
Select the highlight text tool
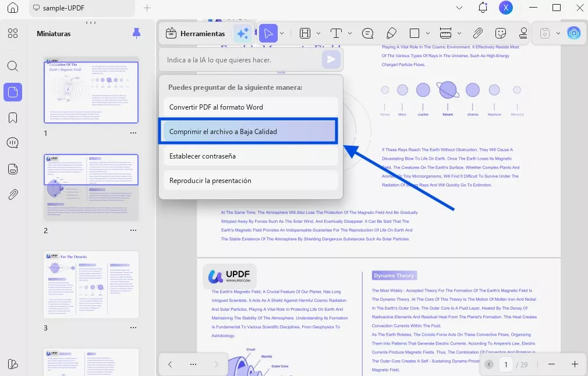[305, 33]
